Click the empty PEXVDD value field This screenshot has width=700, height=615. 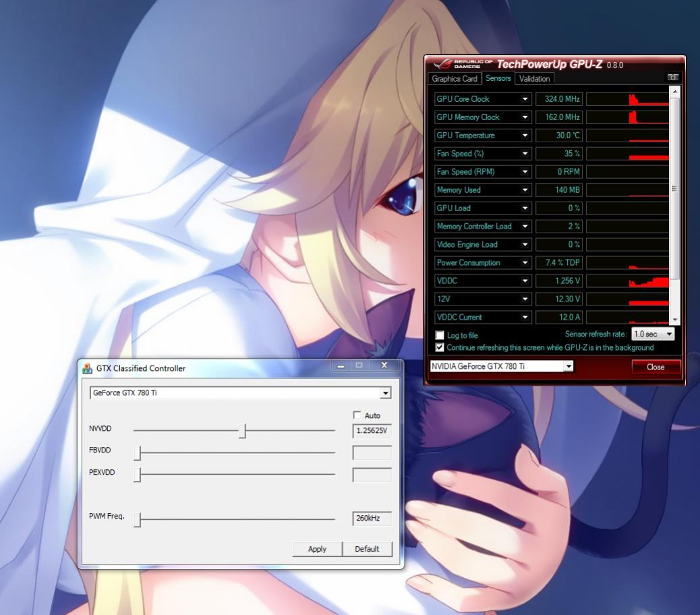click(372, 475)
